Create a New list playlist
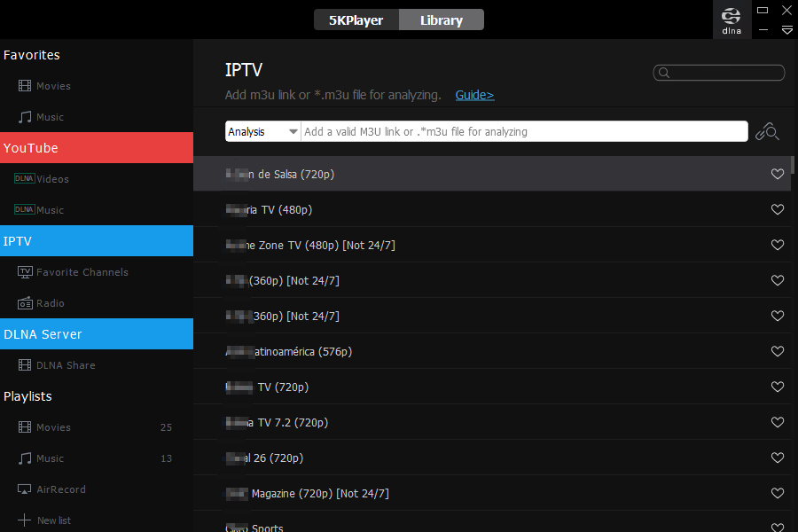Image resolution: width=798 pixels, height=532 pixels. 97,520
